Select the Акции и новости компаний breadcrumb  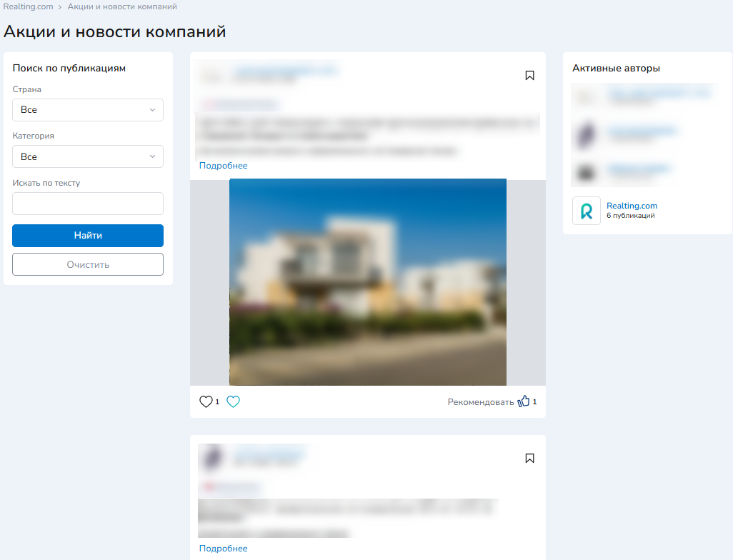point(122,6)
